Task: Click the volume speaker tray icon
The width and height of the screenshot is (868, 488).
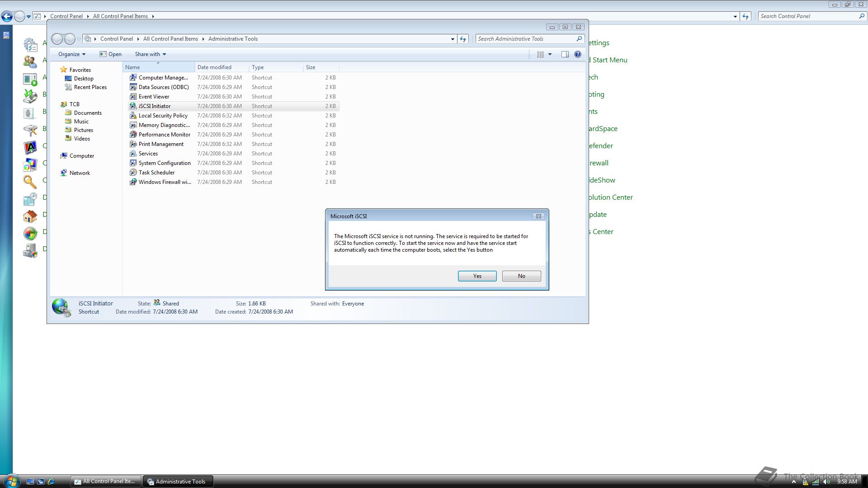Action: tap(827, 482)
